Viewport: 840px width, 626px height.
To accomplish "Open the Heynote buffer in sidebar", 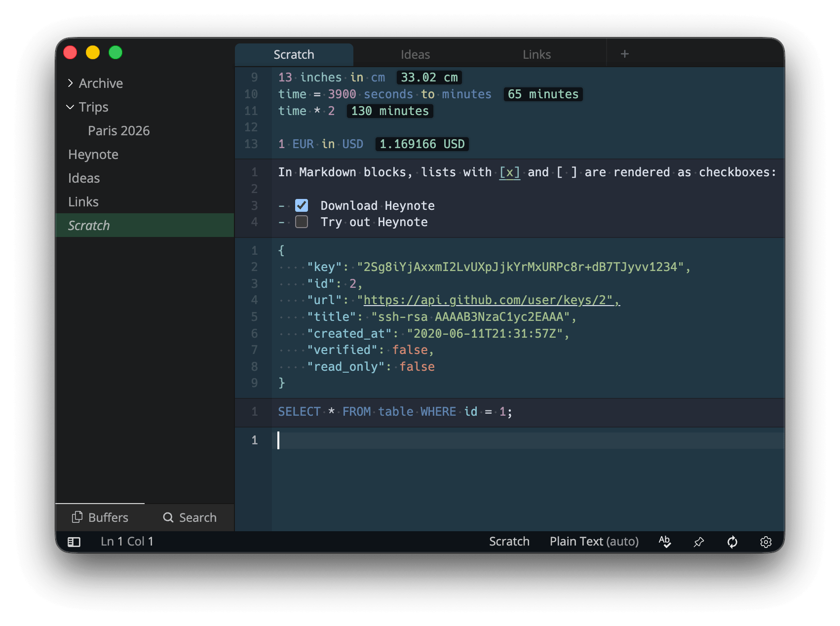I will coord(93,155).
